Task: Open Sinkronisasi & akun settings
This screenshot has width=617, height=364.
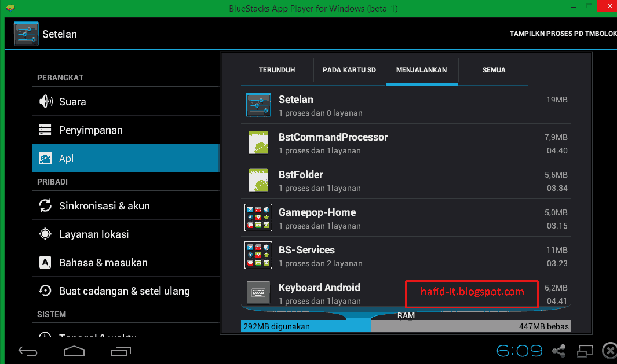Action: tap(126, 205)
